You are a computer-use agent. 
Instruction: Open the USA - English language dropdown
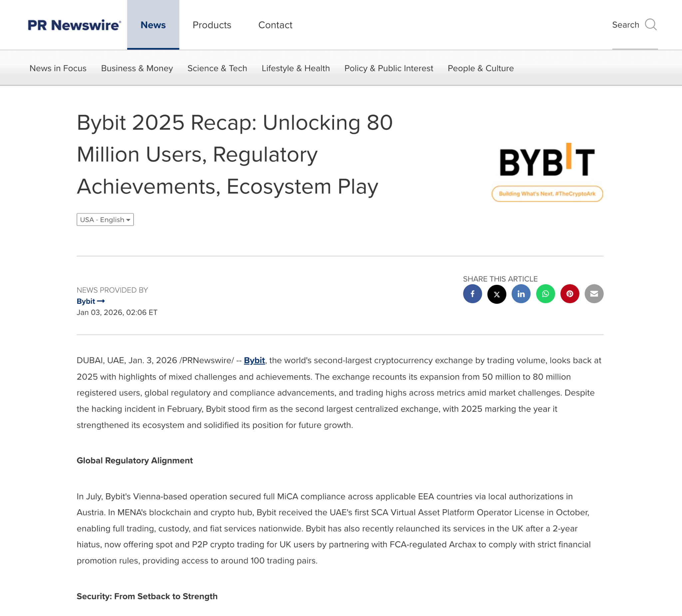click(105, 220)
